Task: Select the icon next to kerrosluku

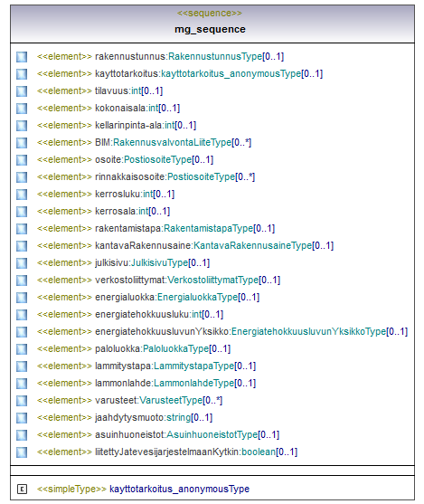Action: click(x=22, y=195)
